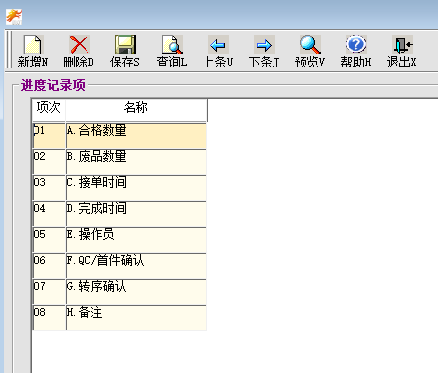Screen dimensions: 438x373
Task: Save with the 保存S floppy icon
Action: [125, 51]
